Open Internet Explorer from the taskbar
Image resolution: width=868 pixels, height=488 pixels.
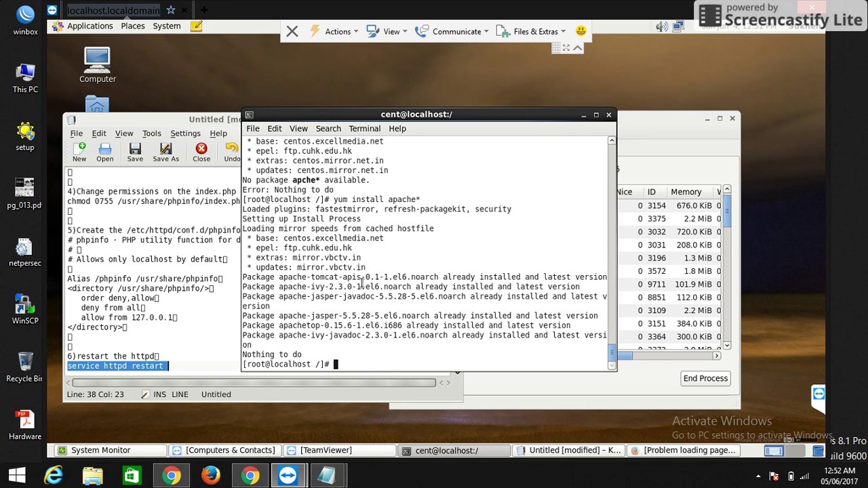(x=53, y=476)
